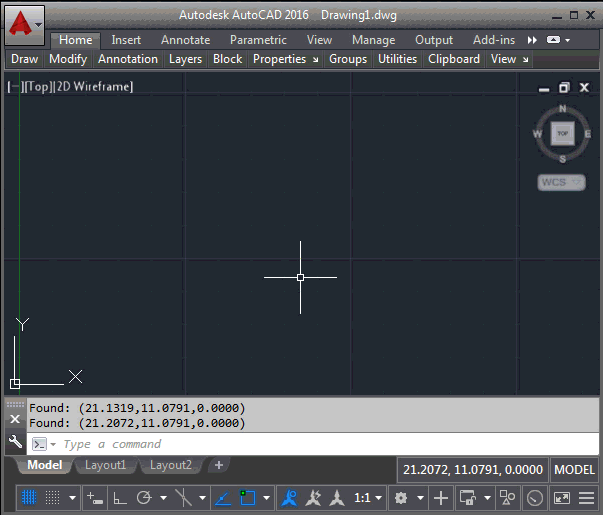Click the command line wrench customize icon
603x515 pixels.
tap(15, 442)
